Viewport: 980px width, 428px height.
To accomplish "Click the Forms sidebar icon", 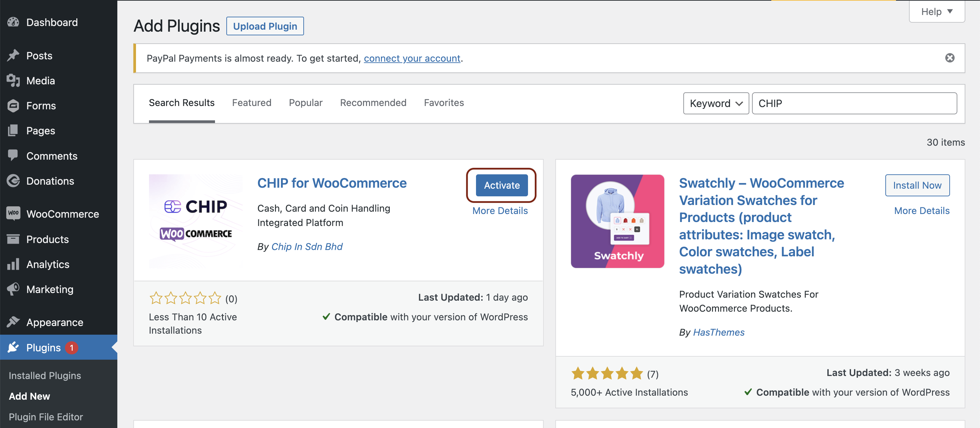I will point(13,106).
